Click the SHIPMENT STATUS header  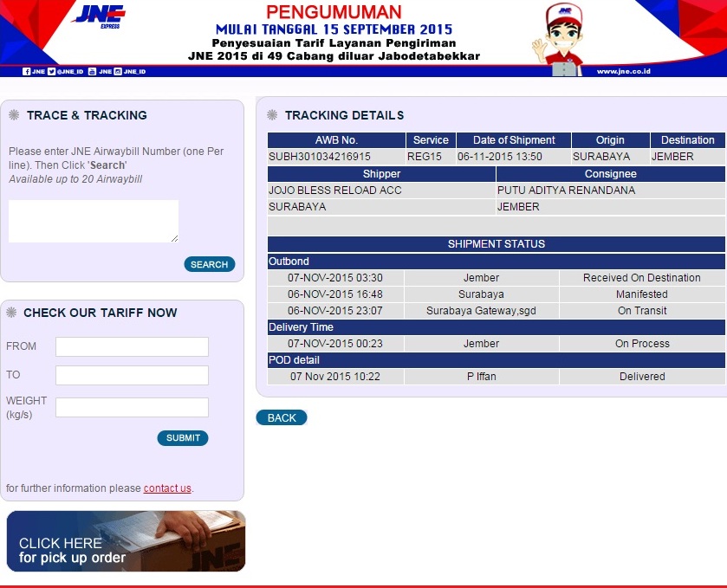497,243
